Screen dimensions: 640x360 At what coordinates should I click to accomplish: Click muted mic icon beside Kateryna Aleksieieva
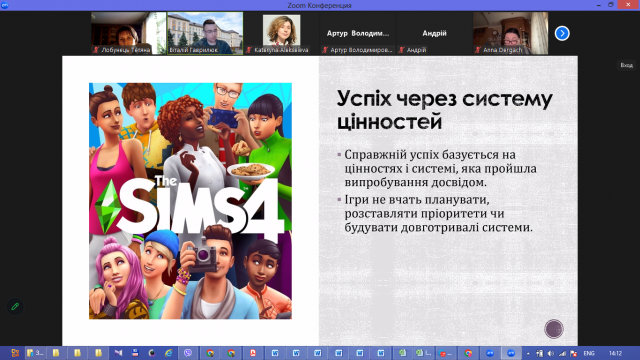click(x=249, y=50)
